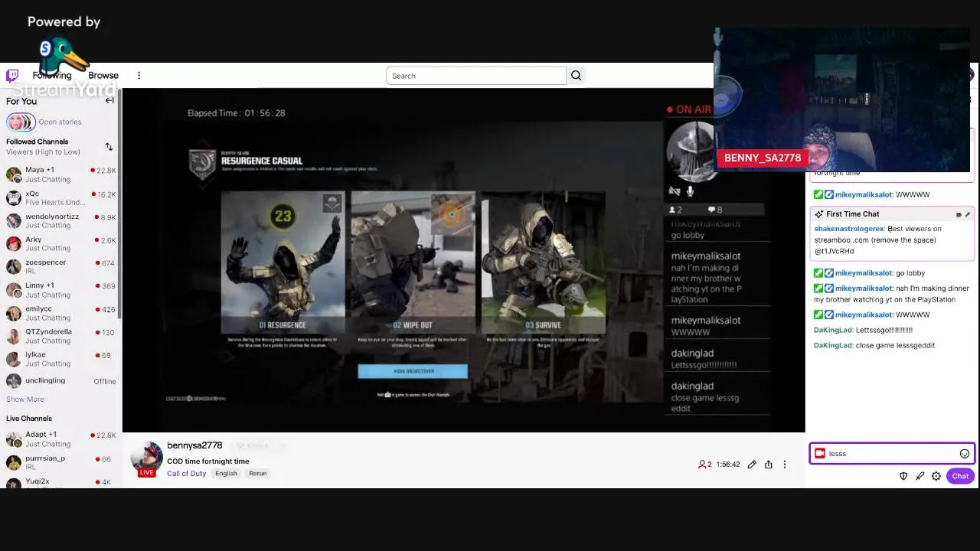Image resolution: width=980 pixels, height=551 pixels.
Task: Click the 'COD time fortnight time' stream title
Action: [208, 461]
